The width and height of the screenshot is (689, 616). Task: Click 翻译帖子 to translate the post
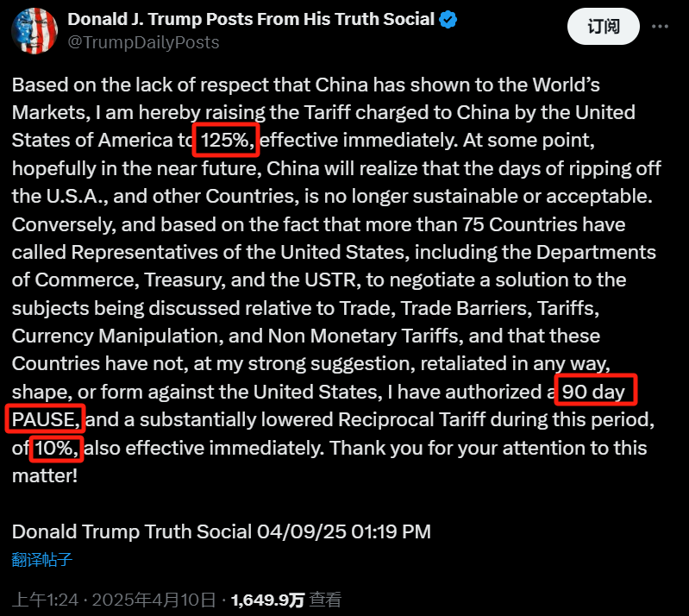(x=42, y=559)
